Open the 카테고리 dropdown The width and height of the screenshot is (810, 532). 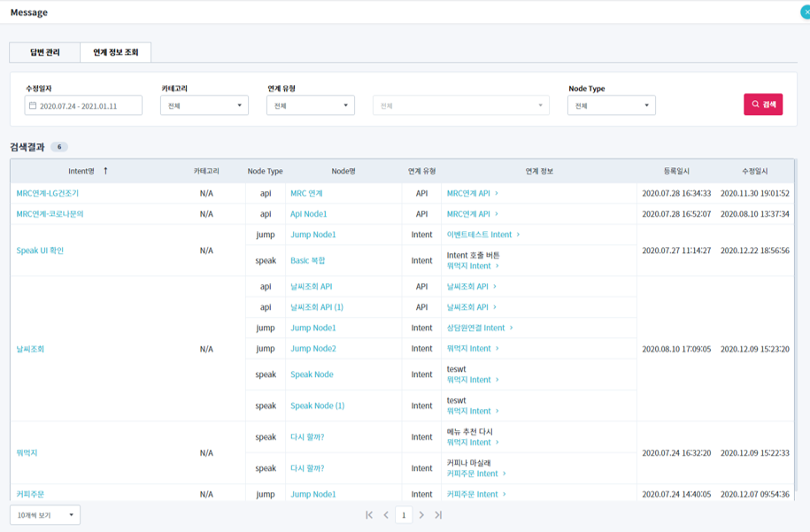(x=204, y=105)
